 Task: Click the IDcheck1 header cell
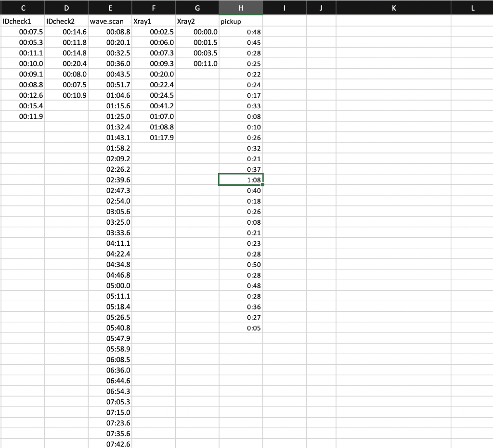(23, 21)
